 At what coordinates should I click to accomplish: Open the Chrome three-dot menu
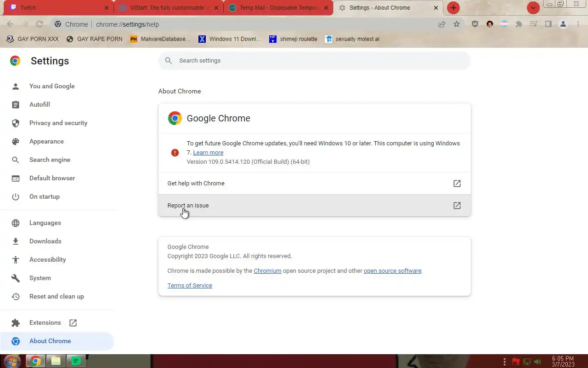[578, 24]
